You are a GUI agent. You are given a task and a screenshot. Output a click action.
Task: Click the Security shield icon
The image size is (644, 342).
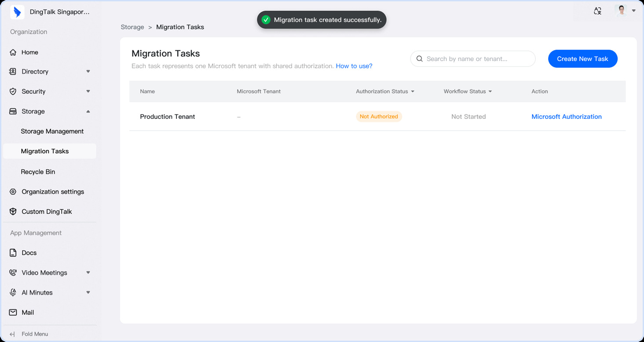click(13, 92)
